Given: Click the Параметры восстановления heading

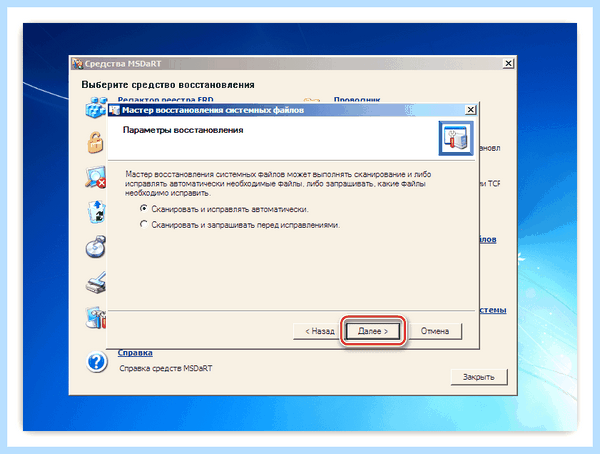Looking at the screenshot, I should pyautogui.click(x=183, y=130).
